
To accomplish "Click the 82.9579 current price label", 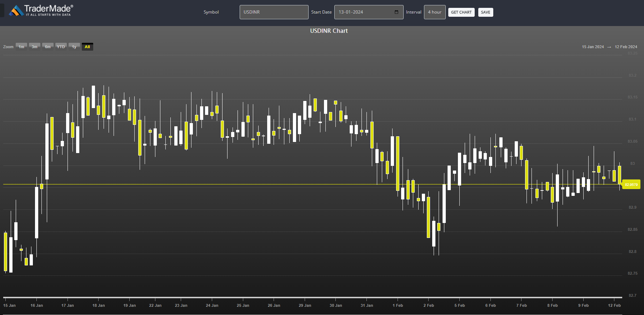I will 631,185.
